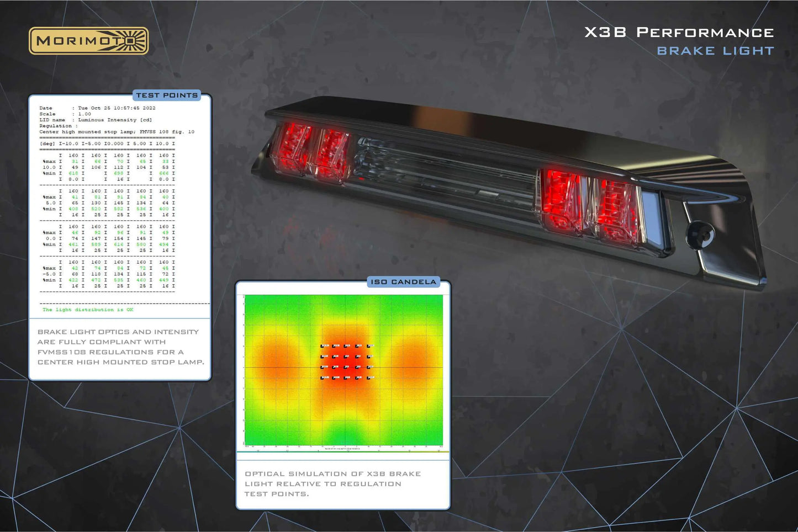
Task: Click the left red LED cluster on the brake light
Action: 311,151
